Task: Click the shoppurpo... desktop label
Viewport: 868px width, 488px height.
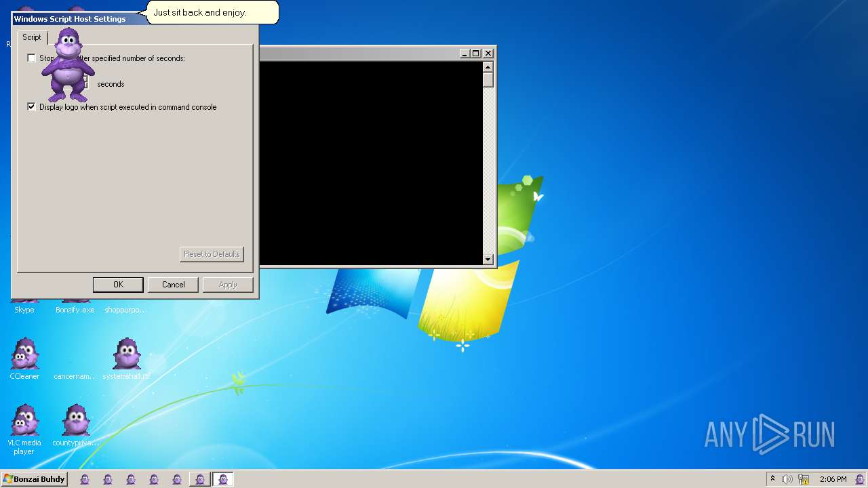Action: tap(125, 310)
